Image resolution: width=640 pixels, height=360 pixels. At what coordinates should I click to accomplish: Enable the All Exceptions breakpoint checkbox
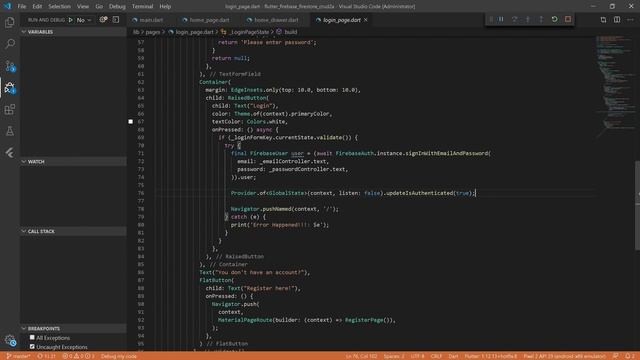pos(32,338)
